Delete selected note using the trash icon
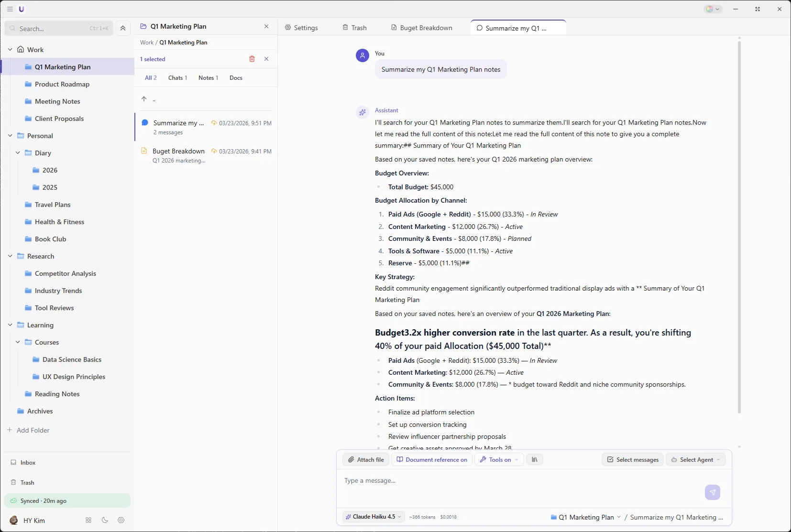 click(x=252, y=59)
